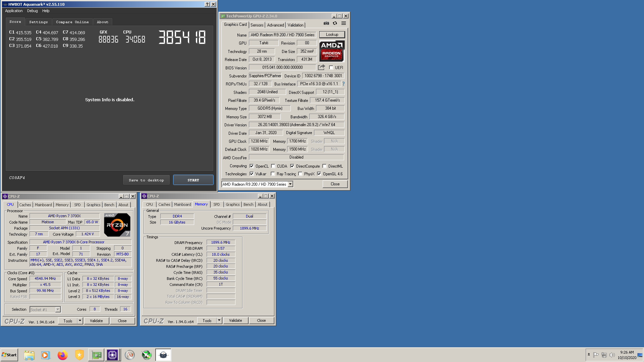The image size is (644, 362).
Task: Click the Close button in GPU-Z
Action: tap(335, 184)
